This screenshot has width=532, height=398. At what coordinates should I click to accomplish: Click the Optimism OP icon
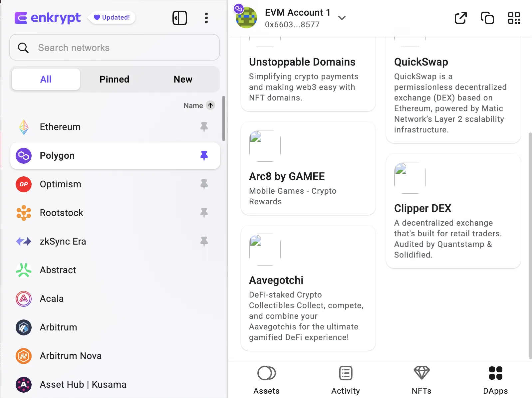[24, 184]
